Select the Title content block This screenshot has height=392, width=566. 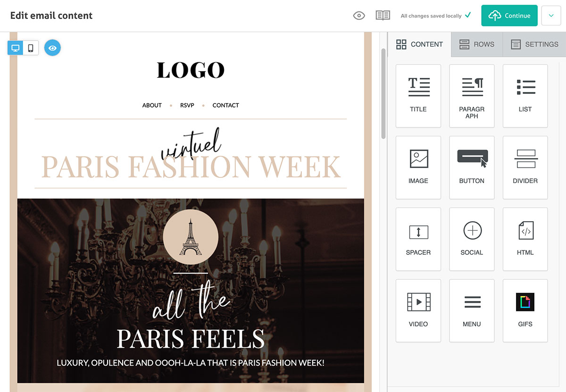(418, 96)
